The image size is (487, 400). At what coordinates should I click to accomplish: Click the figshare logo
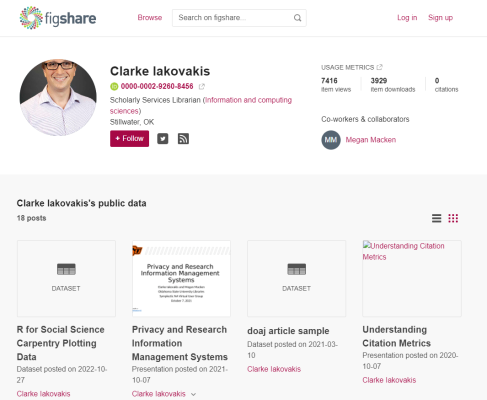[x=58, y=18]
